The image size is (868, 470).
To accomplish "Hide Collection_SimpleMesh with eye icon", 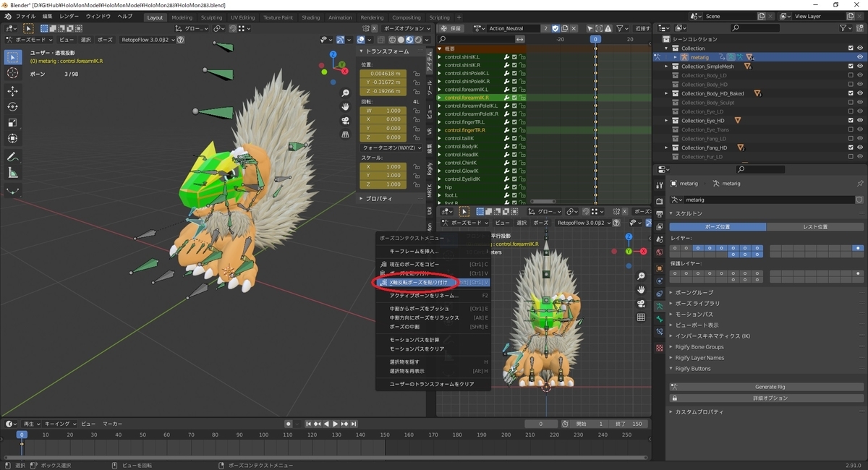I will tap(860, 66).
